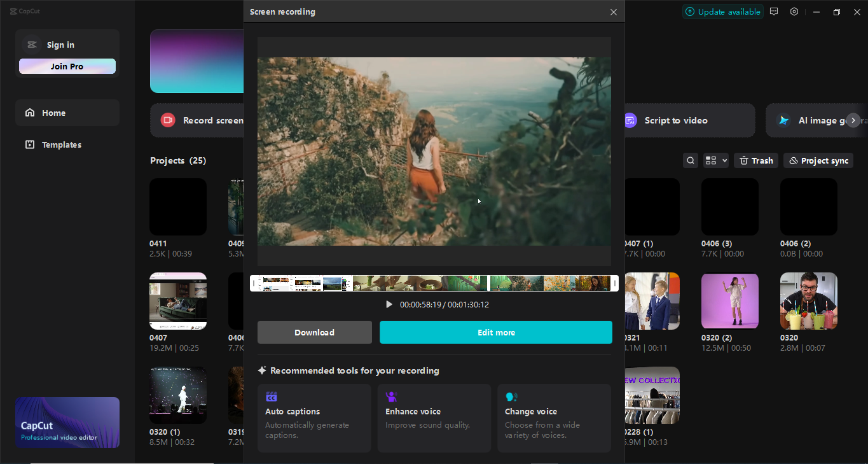Select the Enhance voice tool
868x464 pixels.
pyautogui.click(x=434, y=418)
